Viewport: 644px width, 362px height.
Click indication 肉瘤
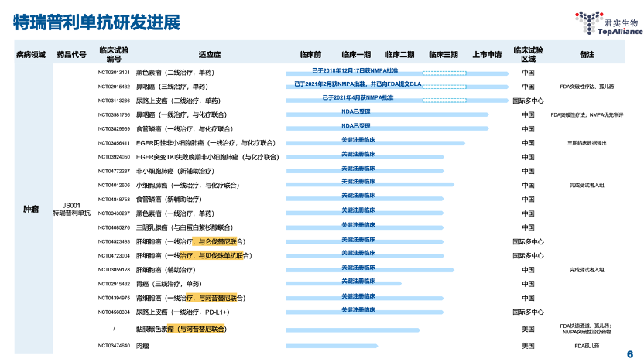click(142, 346)
